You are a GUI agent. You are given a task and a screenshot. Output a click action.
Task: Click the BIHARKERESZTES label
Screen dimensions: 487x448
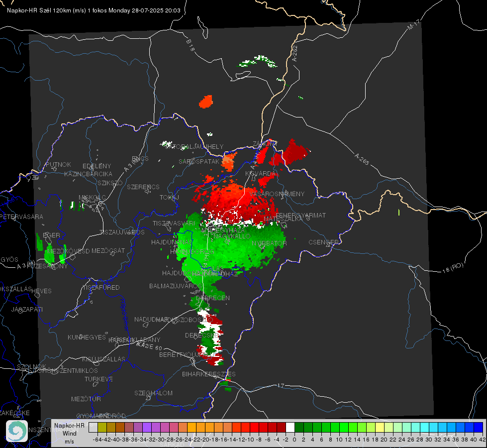(x=209, y=374)
